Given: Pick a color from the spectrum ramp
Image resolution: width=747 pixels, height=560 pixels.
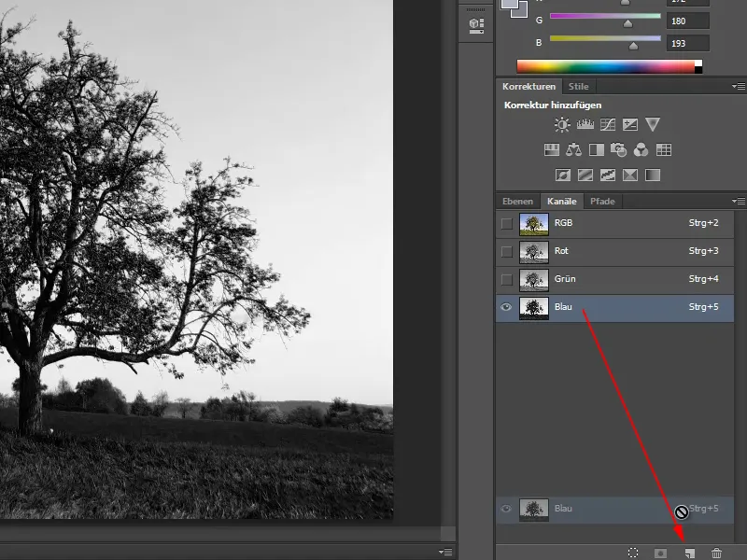Looking at the screenshot, I should point(605,66).
